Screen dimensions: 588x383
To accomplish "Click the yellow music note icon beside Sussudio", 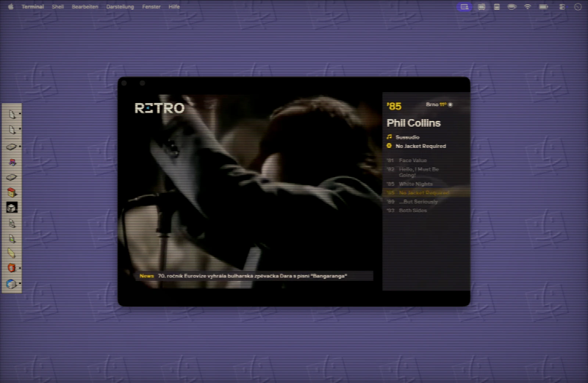I will [x=389, y=137].
